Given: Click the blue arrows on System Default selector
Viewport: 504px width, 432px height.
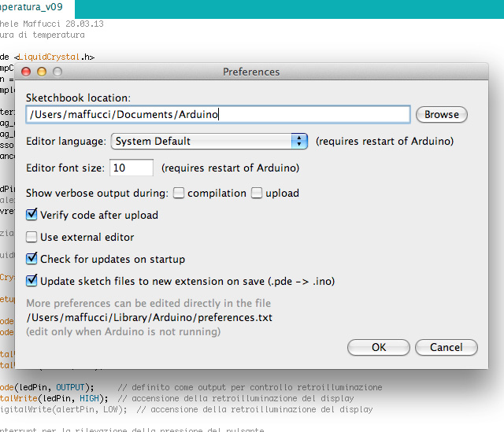Looking at the screenshot, I should coord(298,142).
